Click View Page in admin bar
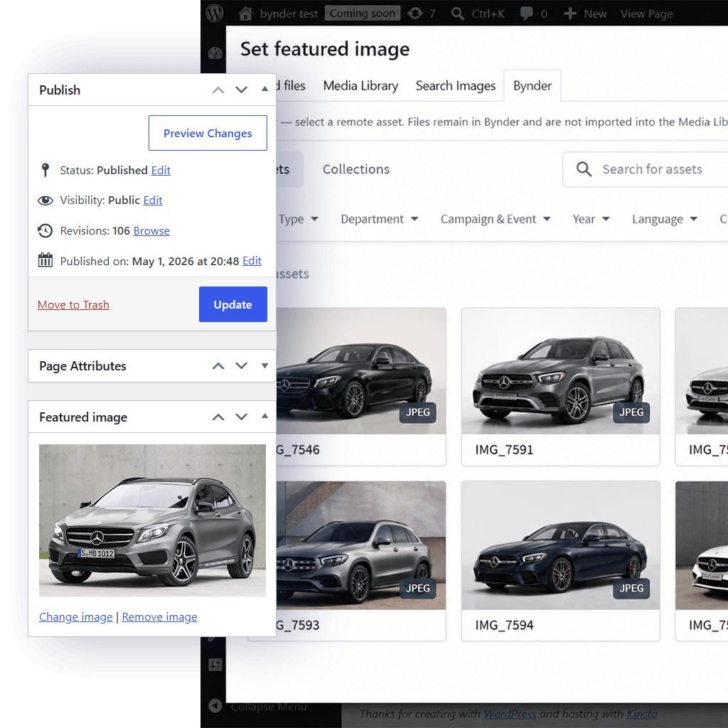Screen dimensions: 728x728 pyautogui.click(x=646, y=14)
